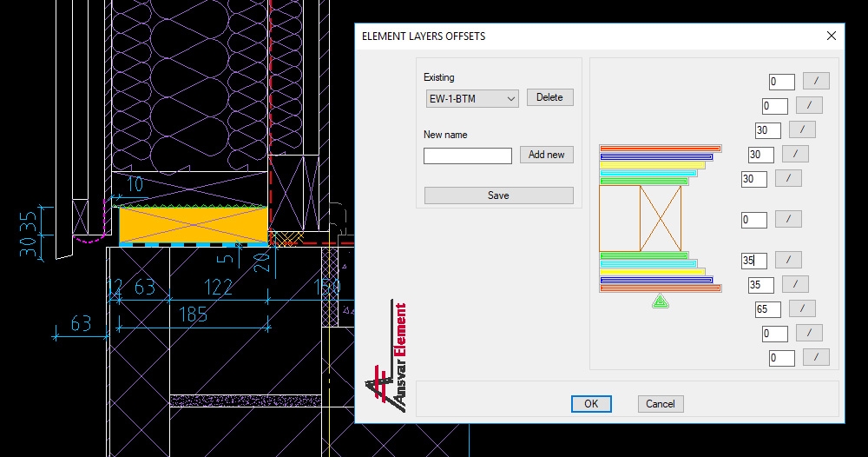Click slash button beside the active 35 field

788,259
